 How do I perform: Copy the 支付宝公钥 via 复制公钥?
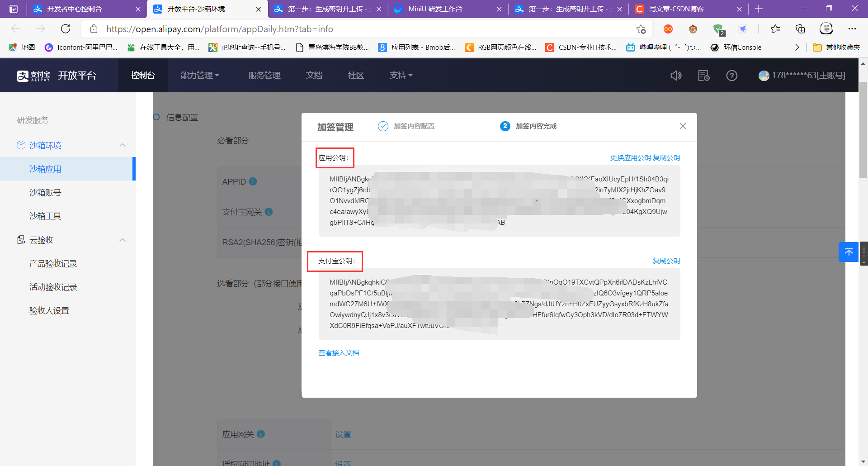pos(666,261)
